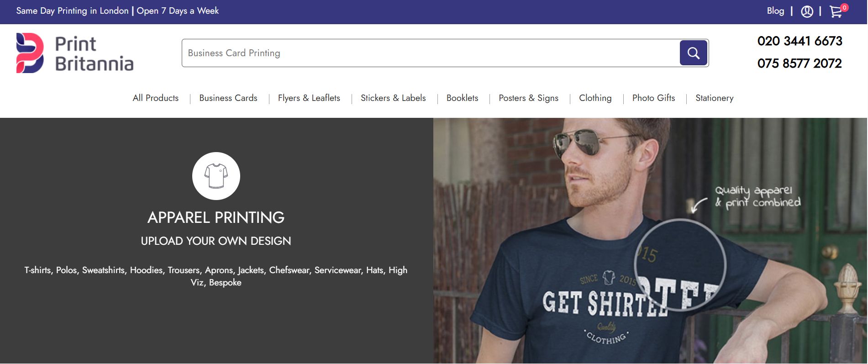
Task: Click the Print Britannia logo
Action: (75, 53)
